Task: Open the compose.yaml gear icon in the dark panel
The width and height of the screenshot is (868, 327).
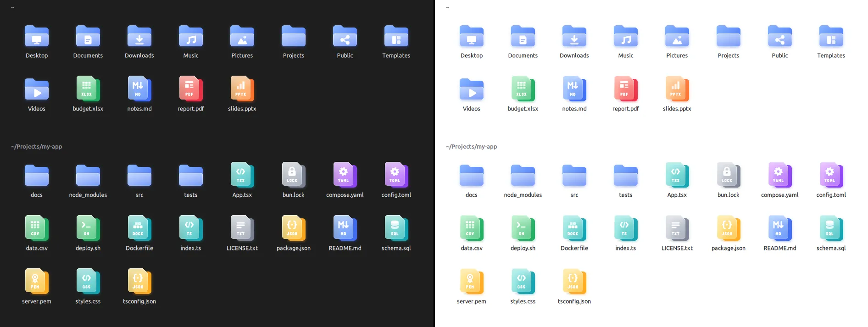Action: [345, 175]
